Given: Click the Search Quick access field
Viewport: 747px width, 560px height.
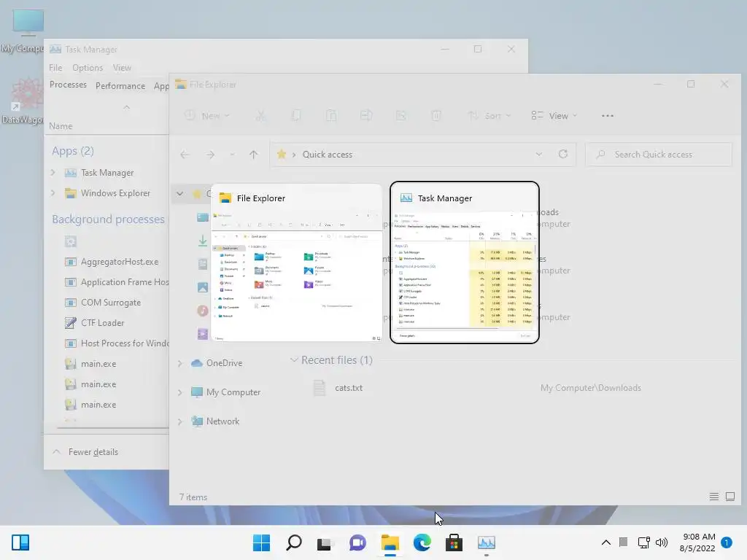Looking at the screenshot, I should pyautogui.click(x=659, y=155).
